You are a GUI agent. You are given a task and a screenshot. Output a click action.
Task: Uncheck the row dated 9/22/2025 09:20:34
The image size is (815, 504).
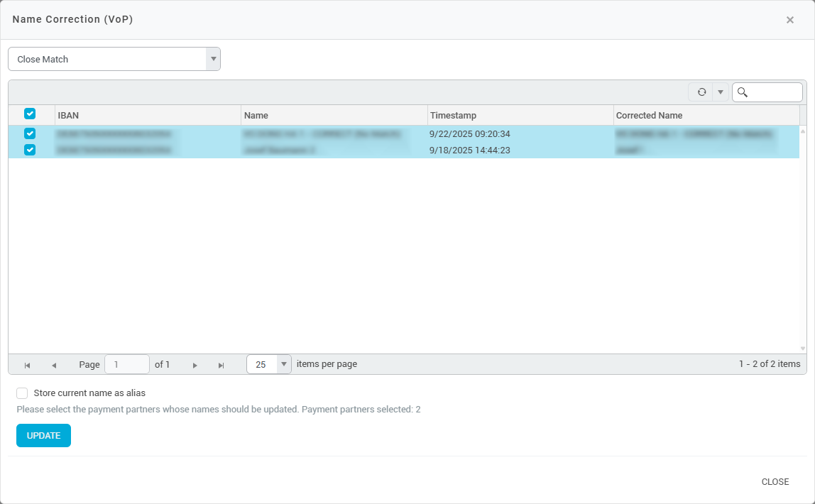30,133
